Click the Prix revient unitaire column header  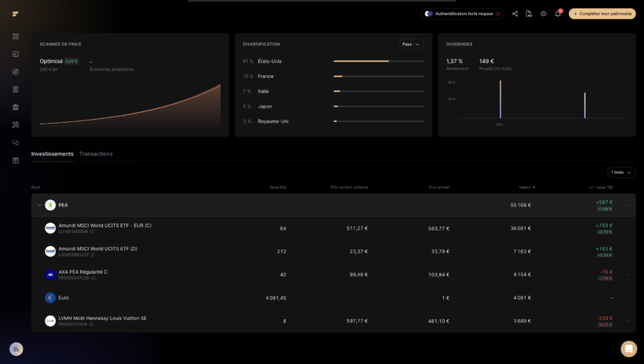point(349,187)
